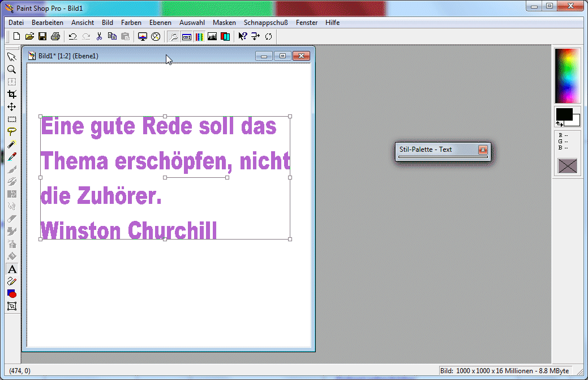Select the Mover four-arrow tool
The width and height of the screenshot is (588, 380).
pyautogui.click(x=12, y=107)
